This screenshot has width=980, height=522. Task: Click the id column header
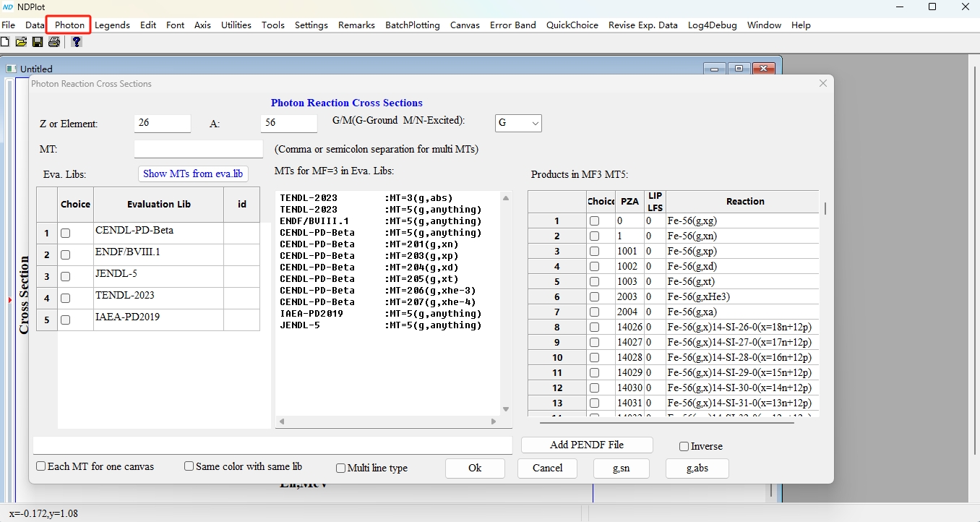point(242,205)
